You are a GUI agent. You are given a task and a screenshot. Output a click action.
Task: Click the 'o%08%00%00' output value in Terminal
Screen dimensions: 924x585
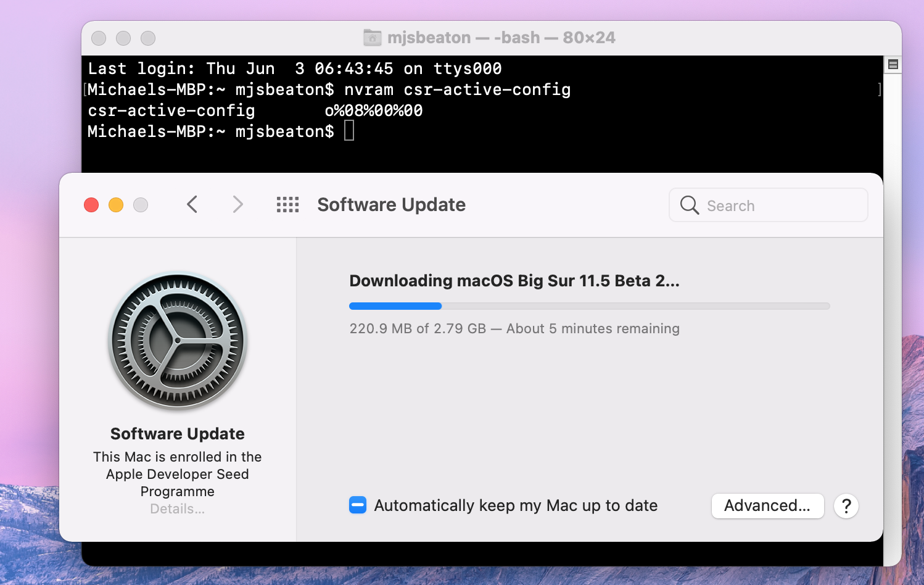point(374,111)
